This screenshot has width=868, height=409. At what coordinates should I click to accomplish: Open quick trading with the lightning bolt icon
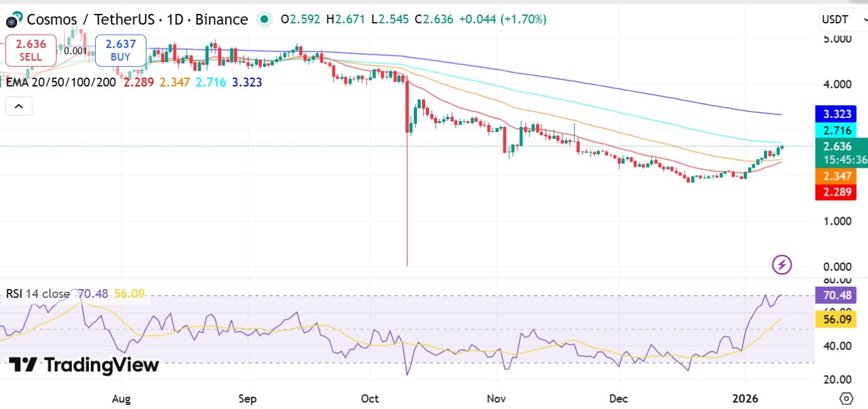(x=782, y=264)
